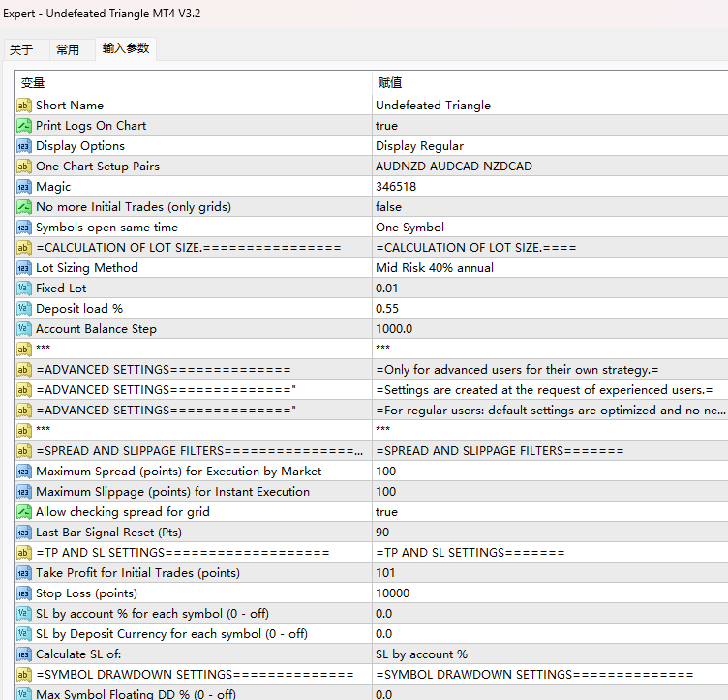Click the string icon beside One Chart Setup Pairs
Viewport: 728px width, 700px height.
24,167
